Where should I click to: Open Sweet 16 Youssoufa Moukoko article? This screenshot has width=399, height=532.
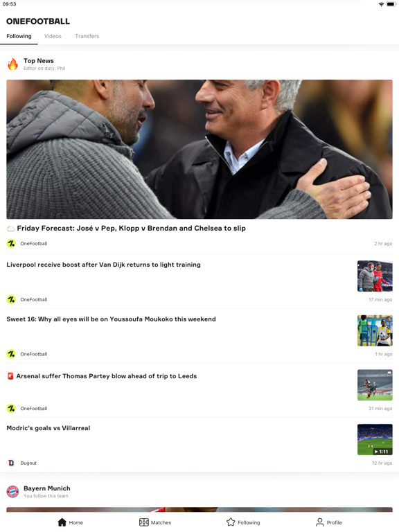pos(111,319)
